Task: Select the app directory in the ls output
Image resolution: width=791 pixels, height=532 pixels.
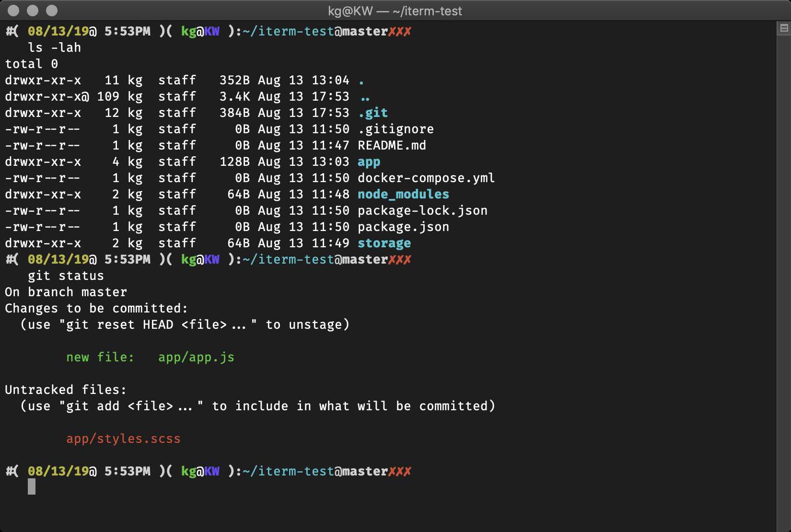Action: 369,162
